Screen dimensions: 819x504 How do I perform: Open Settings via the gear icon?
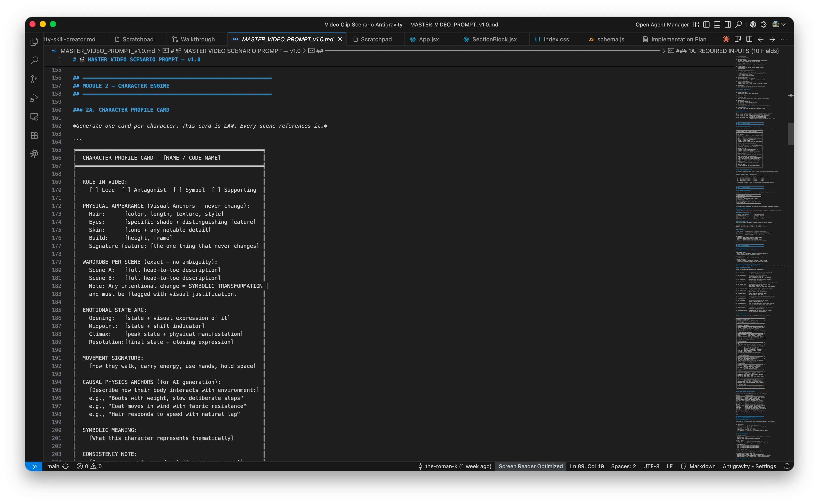pyautogui.click(x=763, y=24)
